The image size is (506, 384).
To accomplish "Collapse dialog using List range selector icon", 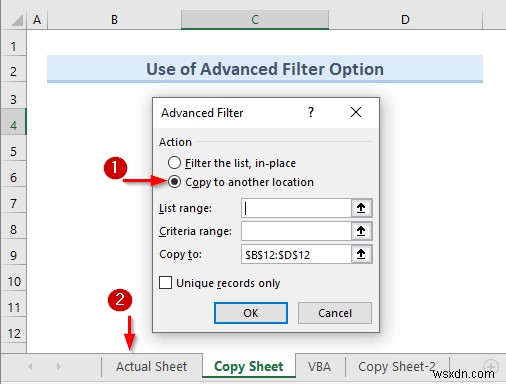I will (x=361, y=208).
